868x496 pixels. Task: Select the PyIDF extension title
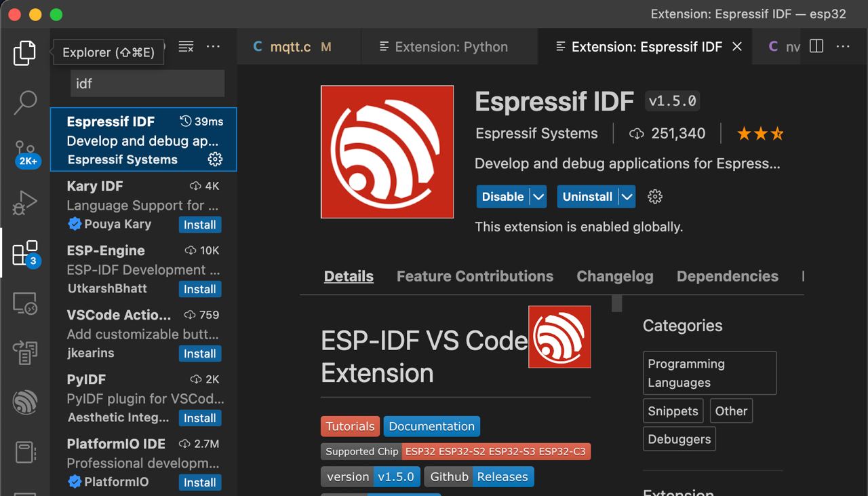[86, 379]
